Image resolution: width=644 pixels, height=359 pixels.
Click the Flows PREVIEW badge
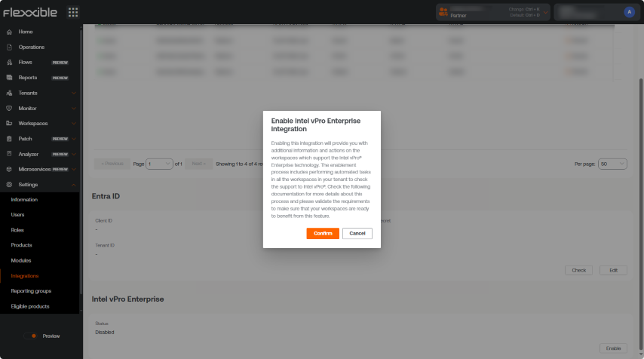click(60, 63)
